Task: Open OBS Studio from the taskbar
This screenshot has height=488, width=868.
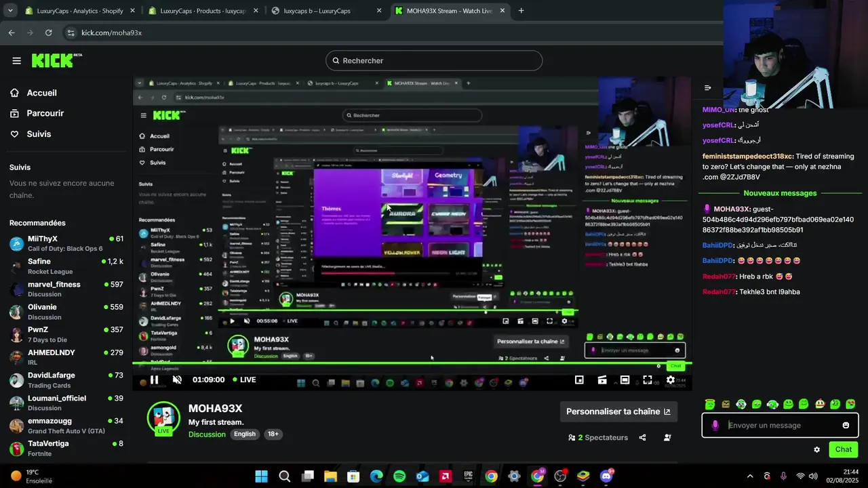Action: [x=560, y=476]
